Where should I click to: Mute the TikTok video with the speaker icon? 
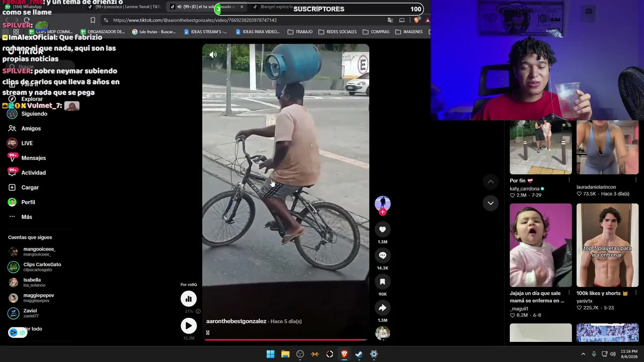213,55
